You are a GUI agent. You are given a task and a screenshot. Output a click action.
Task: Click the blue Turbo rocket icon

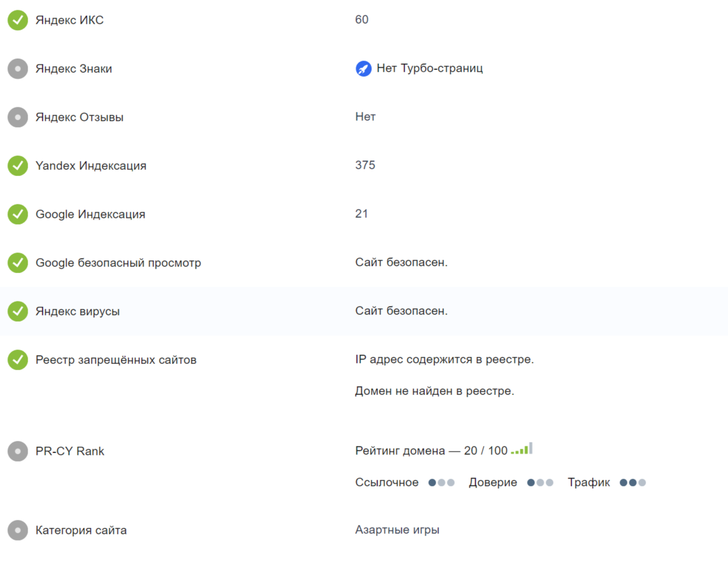tap(363, 69)
